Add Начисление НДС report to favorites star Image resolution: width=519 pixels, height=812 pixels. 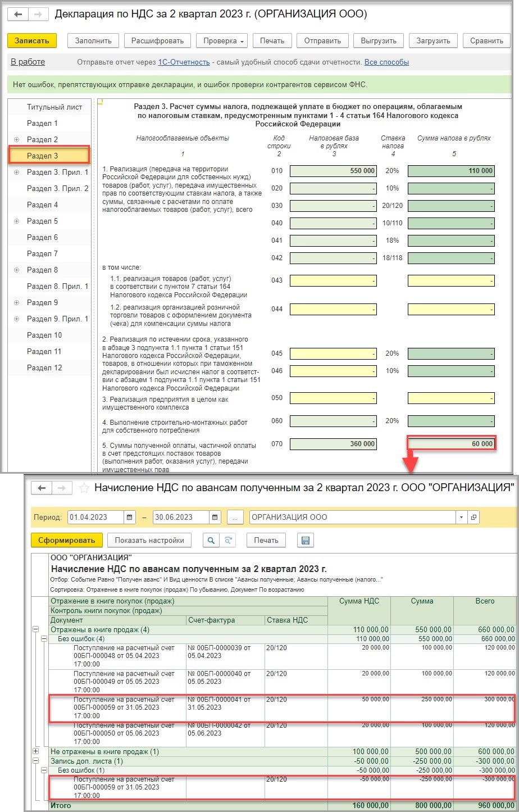coord(84,488)
